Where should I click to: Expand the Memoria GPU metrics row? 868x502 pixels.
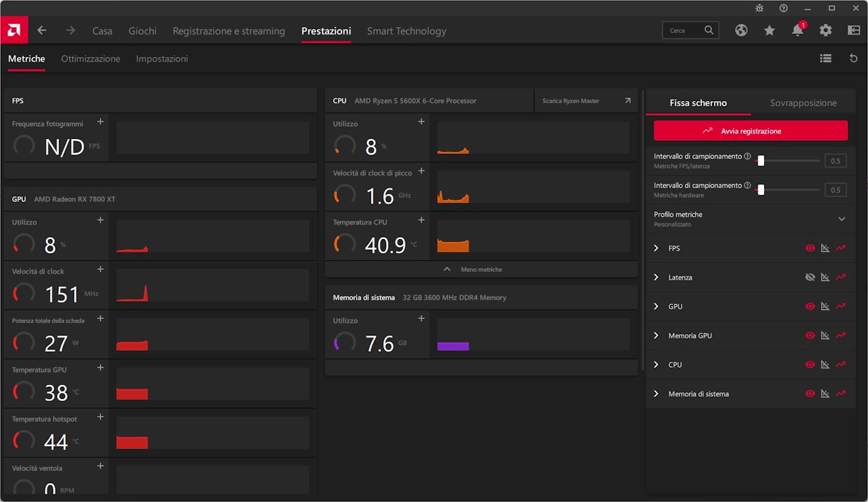pyautogui.click(x=656, y=336)
